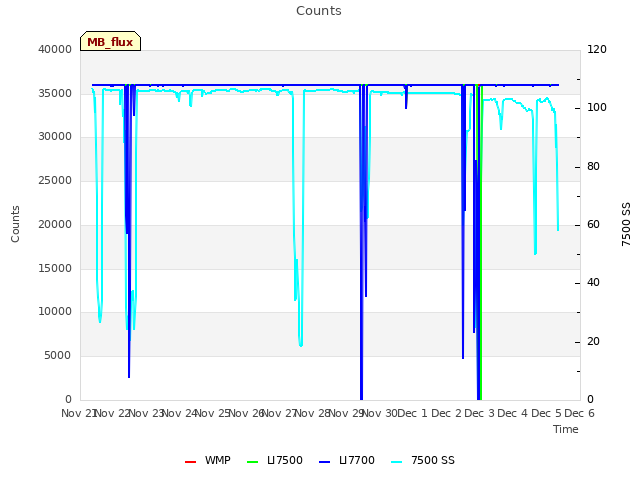The width and height of the screenshot is (640, 480).
Task: Click the Counts chart title
Action: pos(319,11)
